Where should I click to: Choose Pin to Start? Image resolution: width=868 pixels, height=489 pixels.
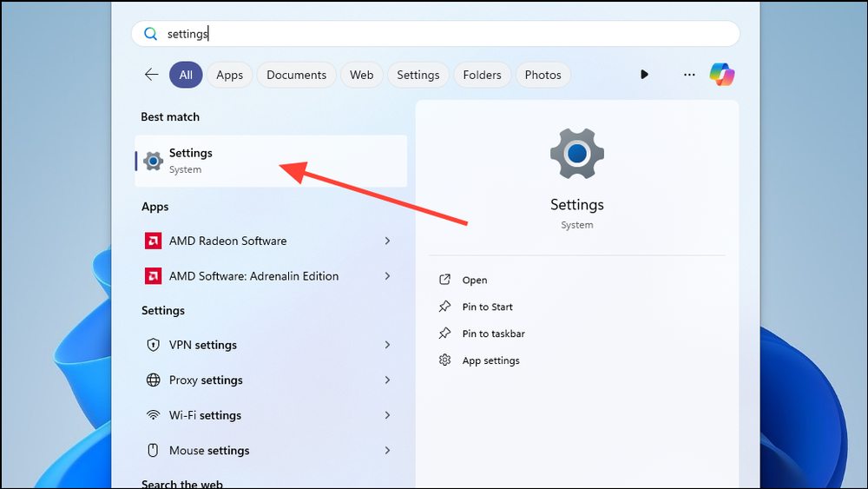coord(487,307)
